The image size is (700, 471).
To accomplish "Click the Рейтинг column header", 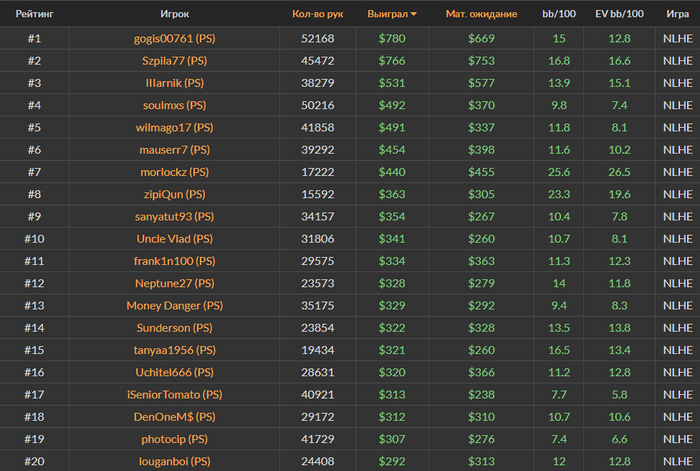I will pyautogui.click(x=34, y=15).
